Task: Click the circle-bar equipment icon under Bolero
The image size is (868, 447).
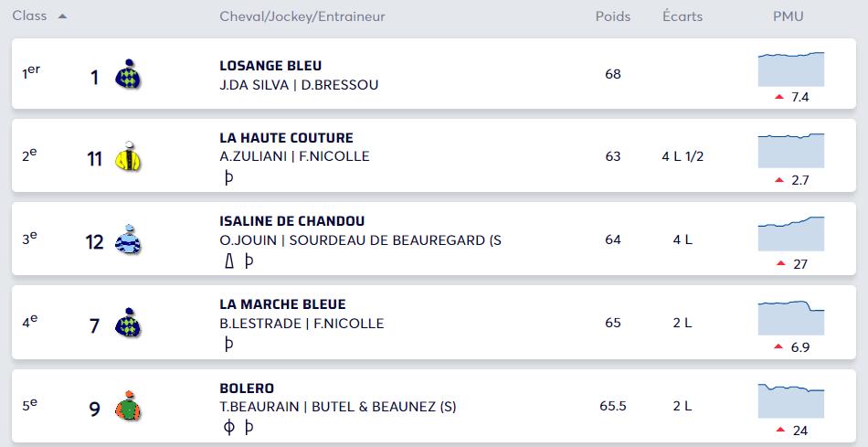Action: tap(228, 427)
